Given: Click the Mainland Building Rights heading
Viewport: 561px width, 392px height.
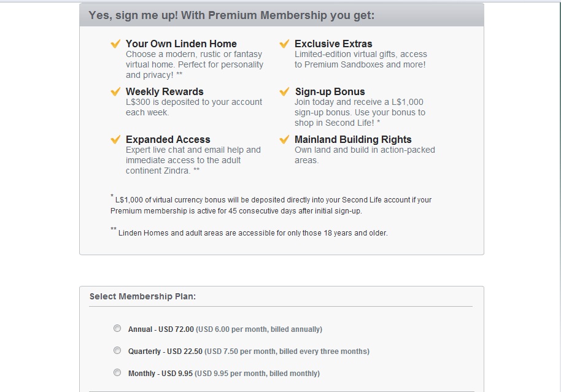Looking at the screenshot, I should pyautogui.click(x=353, y=140).
